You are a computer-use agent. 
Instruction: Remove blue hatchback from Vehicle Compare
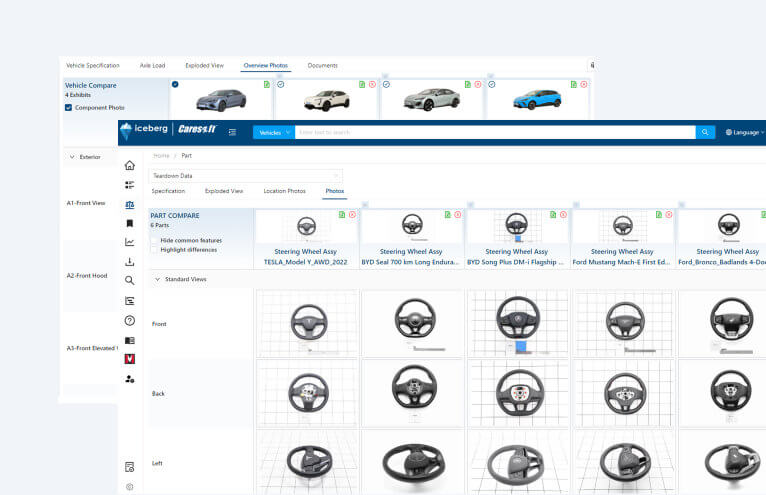(584, 85)
